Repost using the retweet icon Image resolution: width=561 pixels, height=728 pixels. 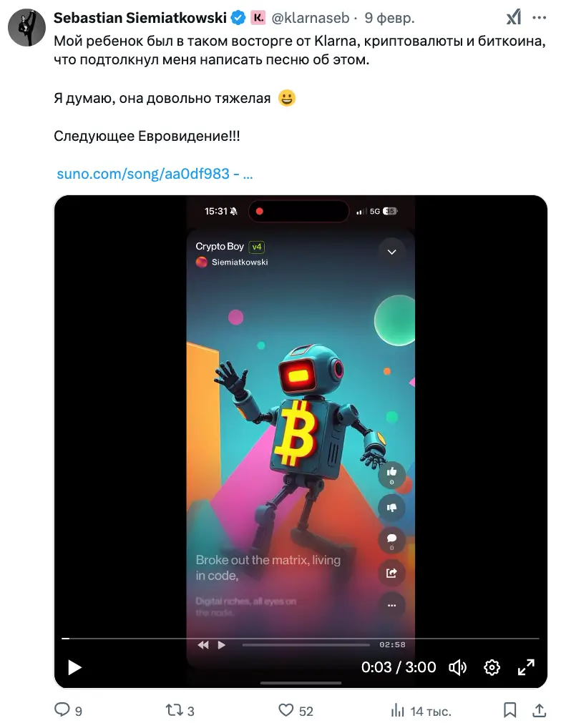[173, 710]
